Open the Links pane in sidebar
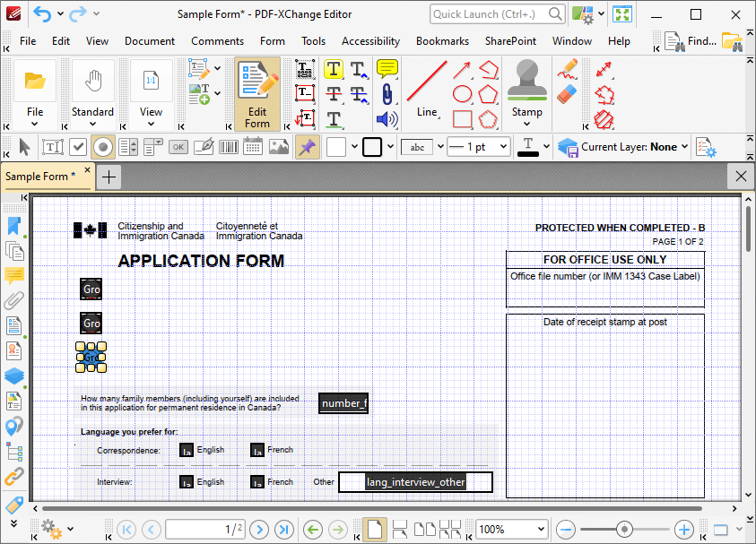This screenshot has height=544, width=756. click(14, 477)
